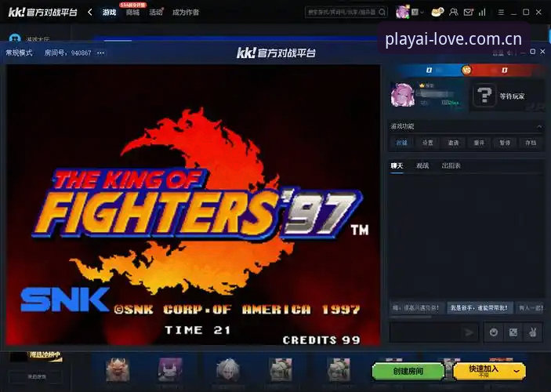Collapse the 游戏功能 panel
551x392 pixels.
tap(539, 126)
